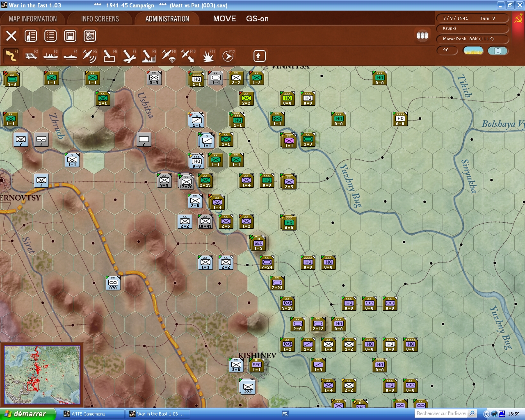Select the 2=12 Soviet mechanized unit
The height and width of the screenshot is (420, 525).
[318, 324]
